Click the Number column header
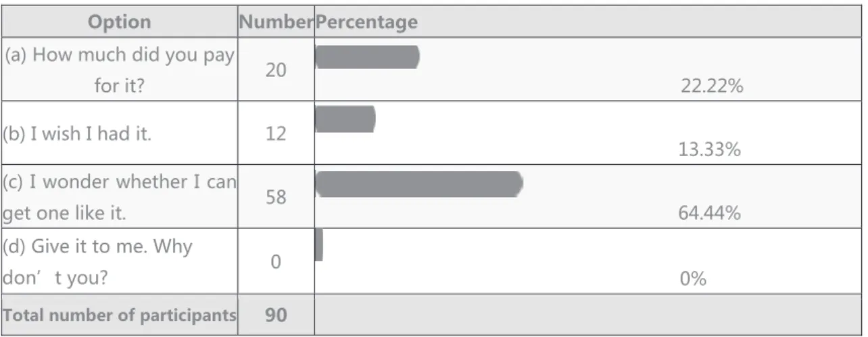The width and height of the screenshot is (868, 337). (276, 22)
